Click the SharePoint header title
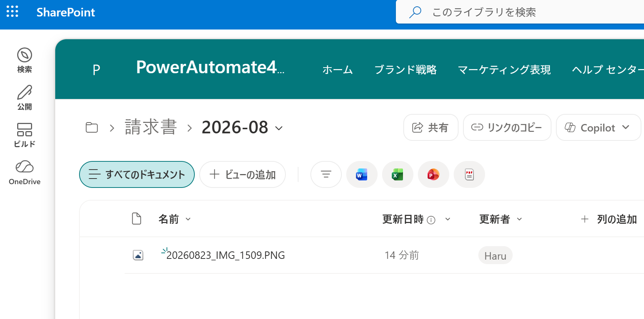The image size is (644, 319). click(66, 12)
